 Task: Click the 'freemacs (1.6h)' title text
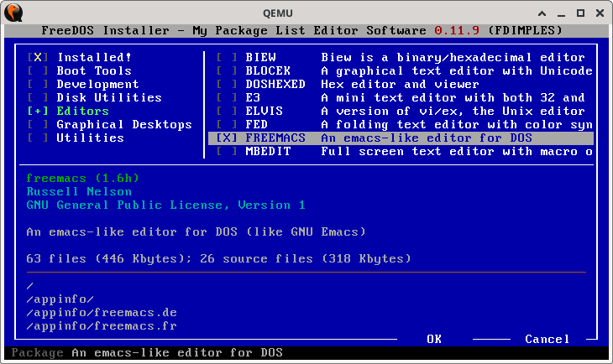(82, 178)
